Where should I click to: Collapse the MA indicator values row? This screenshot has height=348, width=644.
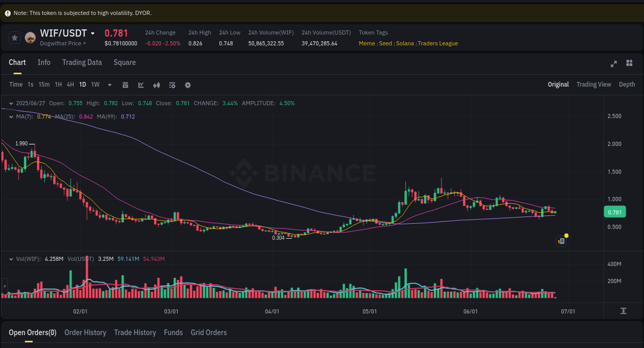[11, 117]
